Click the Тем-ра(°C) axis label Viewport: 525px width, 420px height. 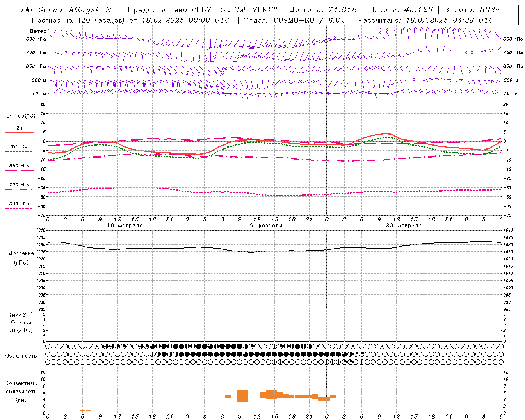pyautogui.click(x=19, y=116)
